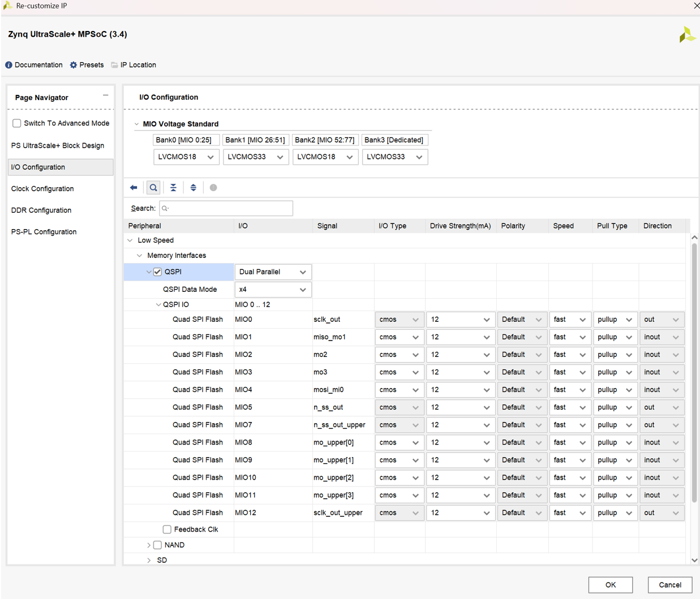Go to Clock Configuration page
Screen dimensions: 700x599
point(42,189)
